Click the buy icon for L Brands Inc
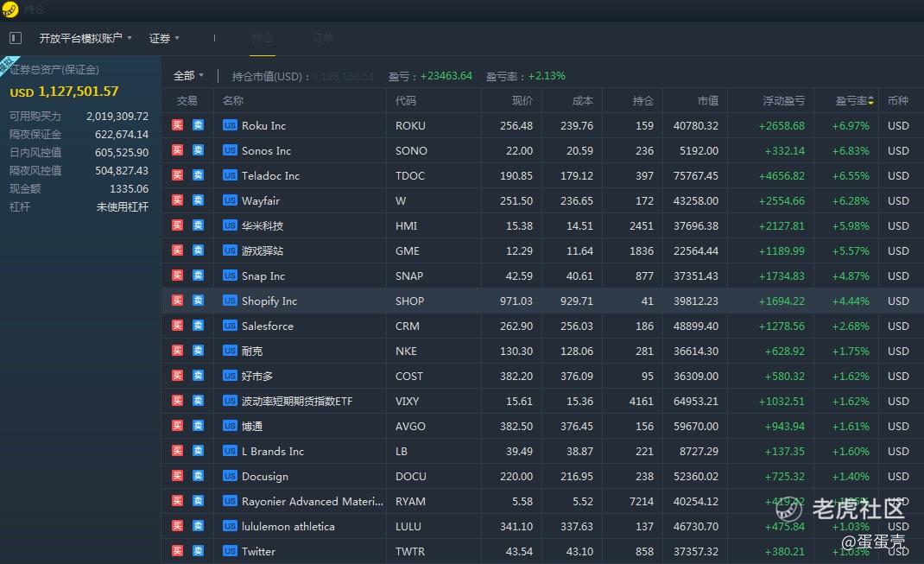 click(x=177, y=451)
